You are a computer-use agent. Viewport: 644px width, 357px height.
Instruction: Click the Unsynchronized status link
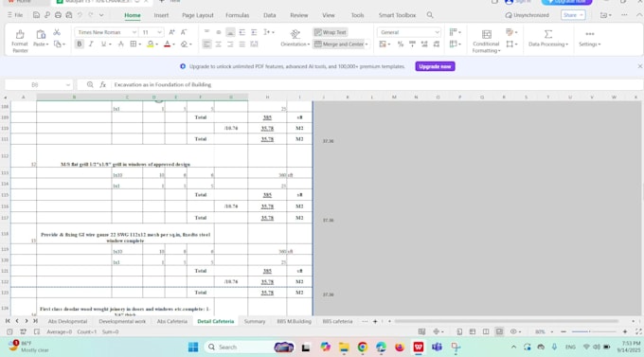click(527, 15)
